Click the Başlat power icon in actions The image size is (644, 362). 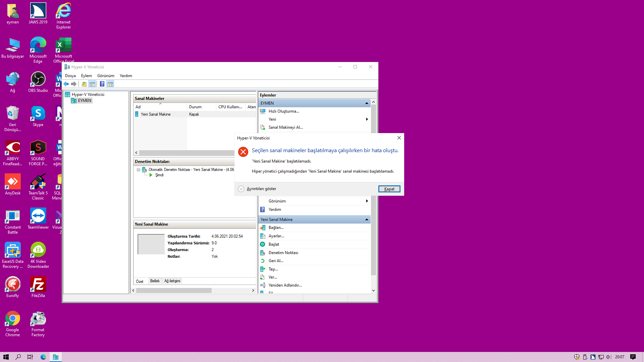(x=263, y=244)
